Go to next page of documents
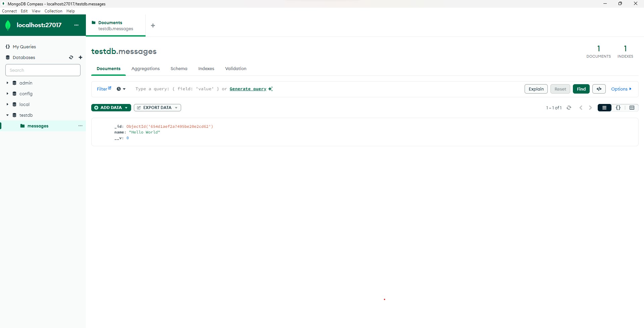This screenshot has height=328, width=644. [590, 108]
